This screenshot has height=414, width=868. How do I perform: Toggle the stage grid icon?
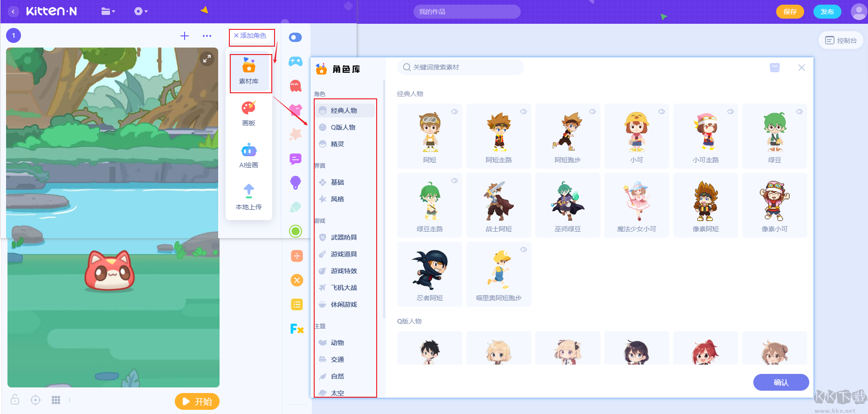coord(56,400)
